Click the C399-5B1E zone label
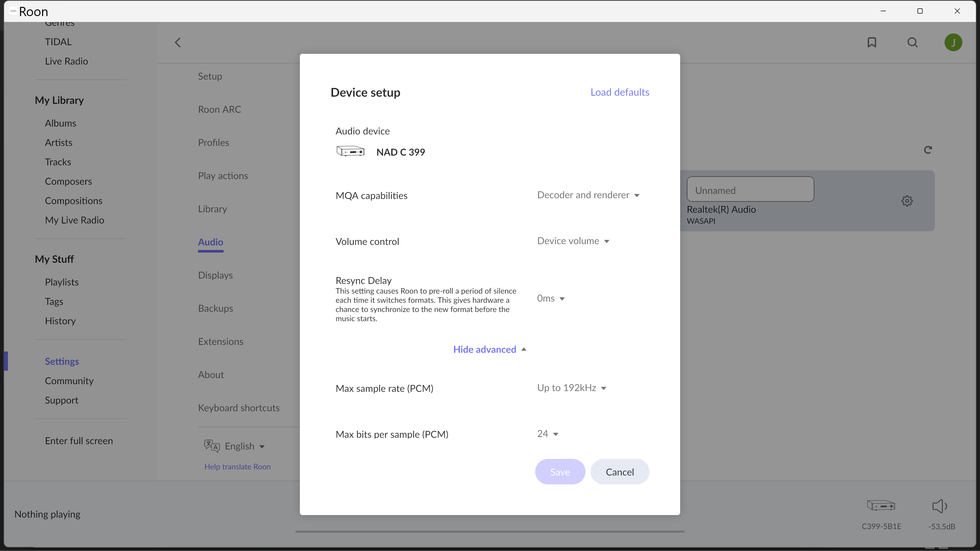 [881, 526]
